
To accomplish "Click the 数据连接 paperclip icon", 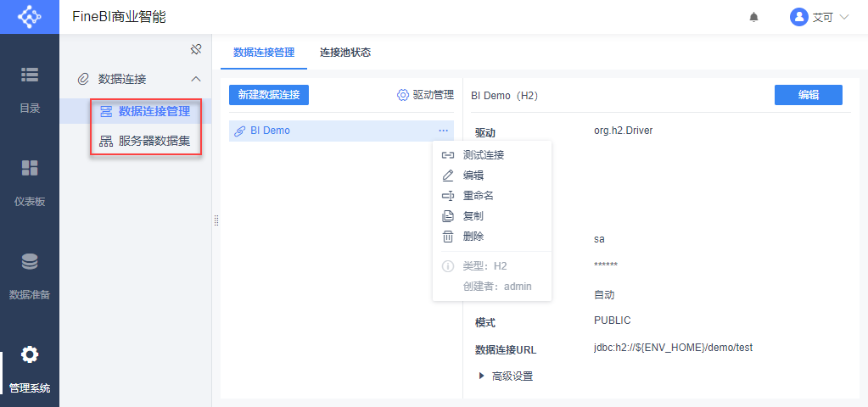I will tap(83, 79).
